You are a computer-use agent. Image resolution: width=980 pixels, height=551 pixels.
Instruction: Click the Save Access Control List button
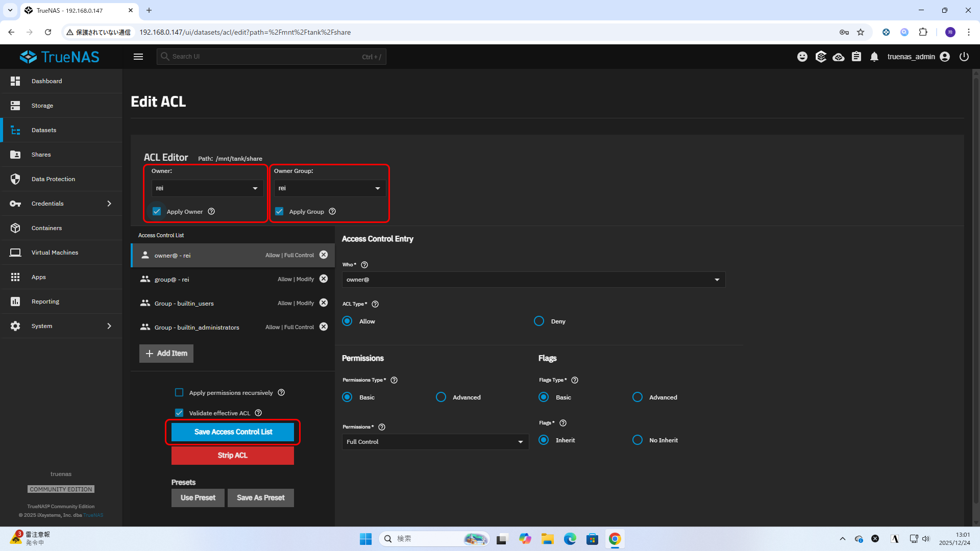[x=233, y=432]
